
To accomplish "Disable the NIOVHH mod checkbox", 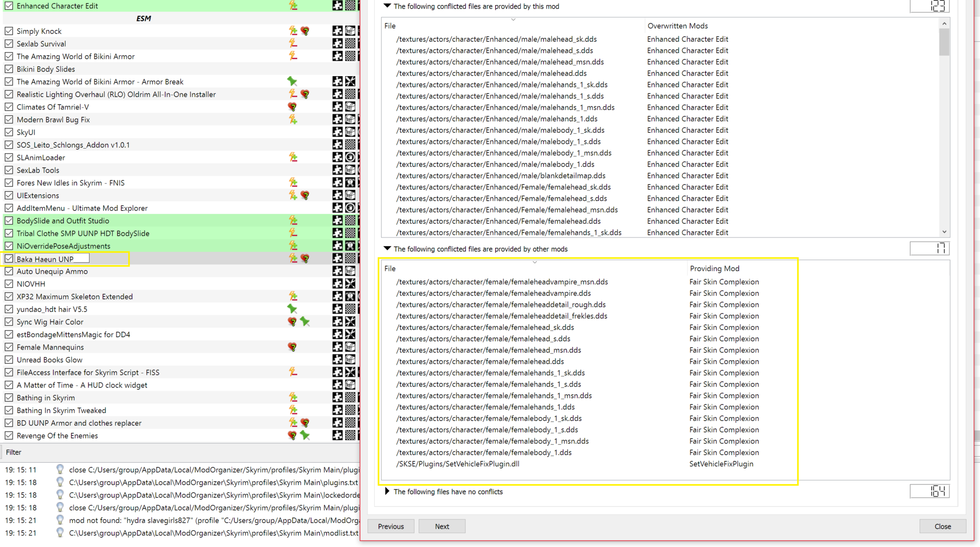I will point(9,284).
